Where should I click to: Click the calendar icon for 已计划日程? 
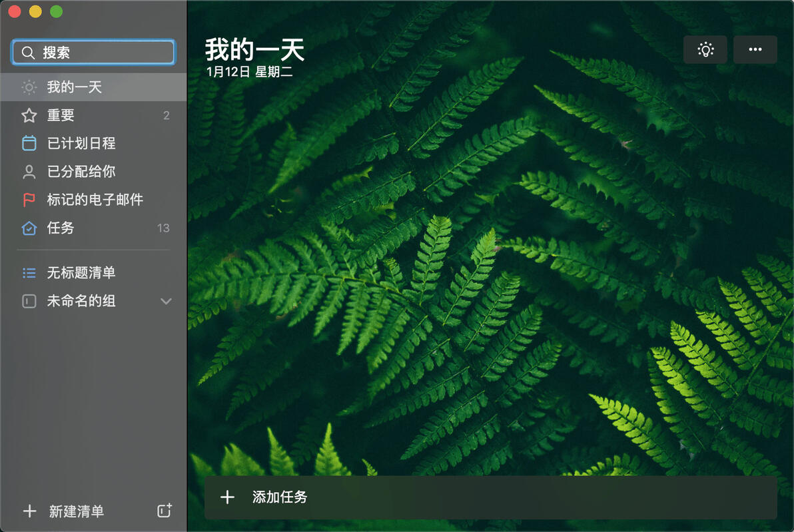coord(29,143)
